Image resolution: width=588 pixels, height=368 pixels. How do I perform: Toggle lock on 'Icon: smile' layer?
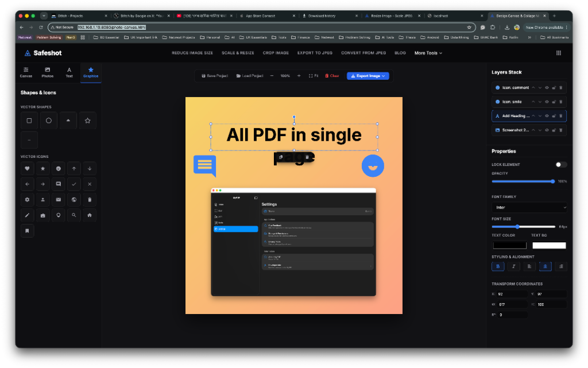(x=554, y=102)
